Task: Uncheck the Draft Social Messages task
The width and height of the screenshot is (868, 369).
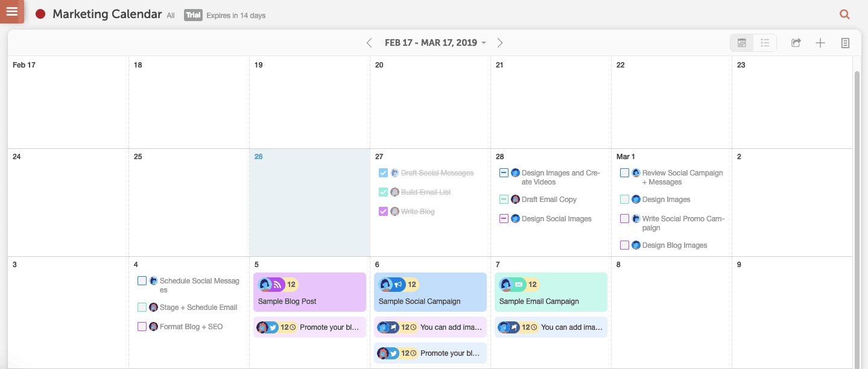Action: pyautogui.click(x=383, y=173)
